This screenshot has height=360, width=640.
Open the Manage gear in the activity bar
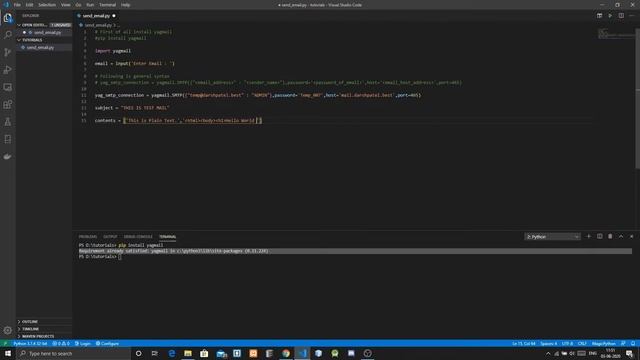pyautogui.click(x=8, y=330)
